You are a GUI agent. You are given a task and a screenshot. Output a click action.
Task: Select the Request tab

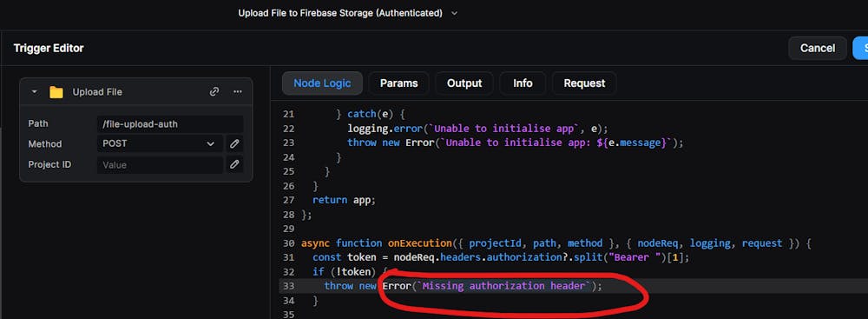click(x=584, y=83)
